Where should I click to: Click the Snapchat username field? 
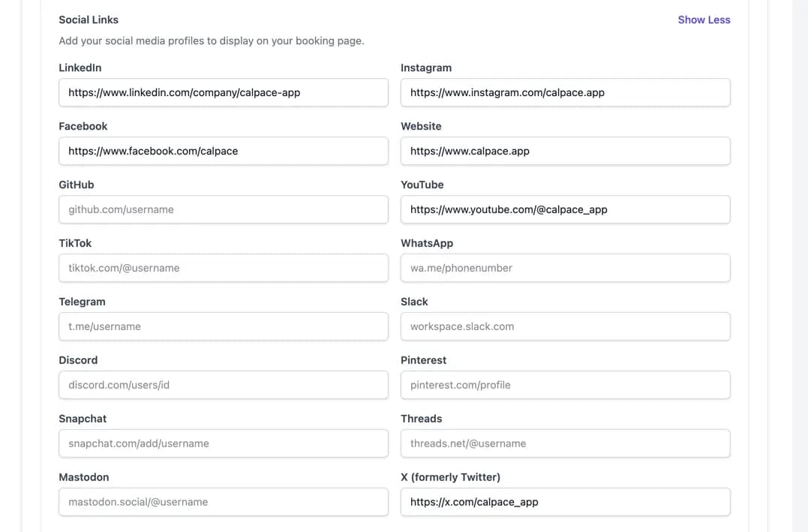click(x=223, y=443)
